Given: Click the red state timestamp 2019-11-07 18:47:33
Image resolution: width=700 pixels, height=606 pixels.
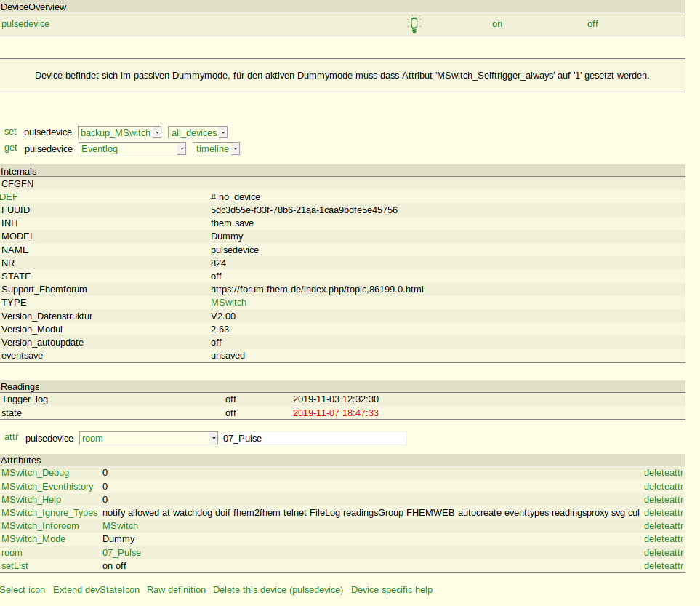Looking at the screenshot, I should [336, 413].
